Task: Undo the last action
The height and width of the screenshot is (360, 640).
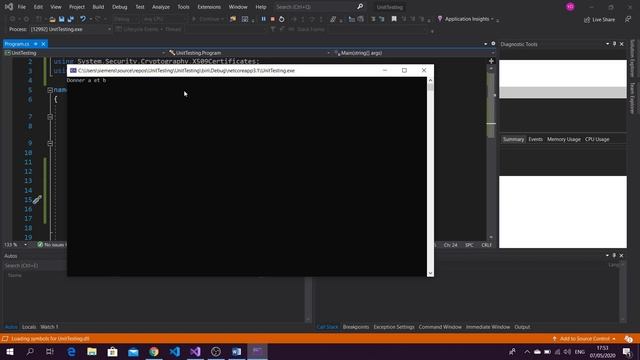Action: pos(83,19)
